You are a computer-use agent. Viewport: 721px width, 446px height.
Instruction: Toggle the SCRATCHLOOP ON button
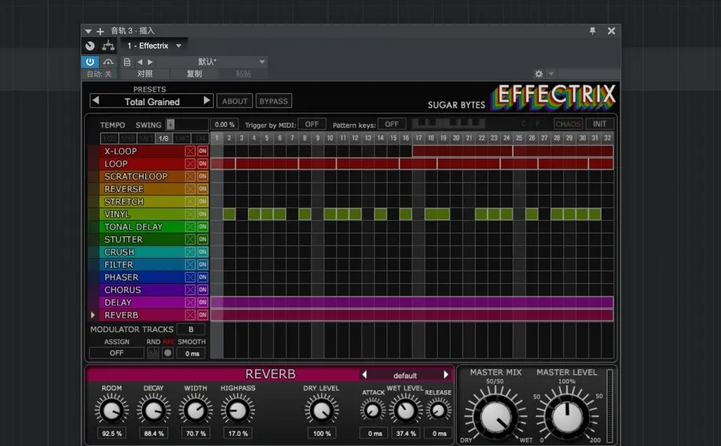pos(202,176)
